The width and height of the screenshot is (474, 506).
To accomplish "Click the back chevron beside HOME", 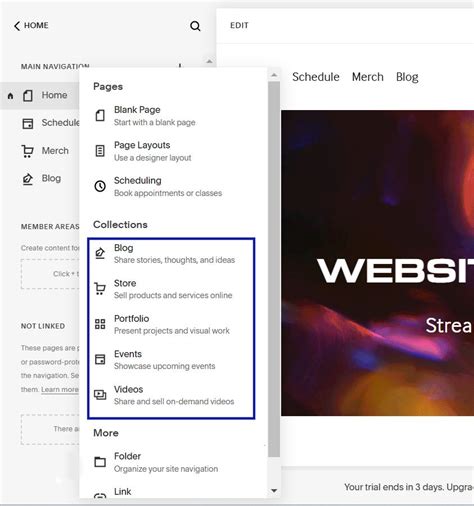I will [17, 26].
